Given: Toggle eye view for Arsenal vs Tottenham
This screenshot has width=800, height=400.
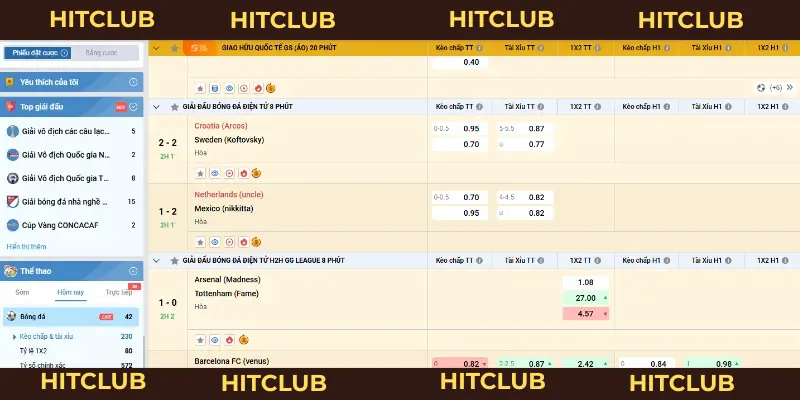Looking at the screenshot, I should [215, 340].
